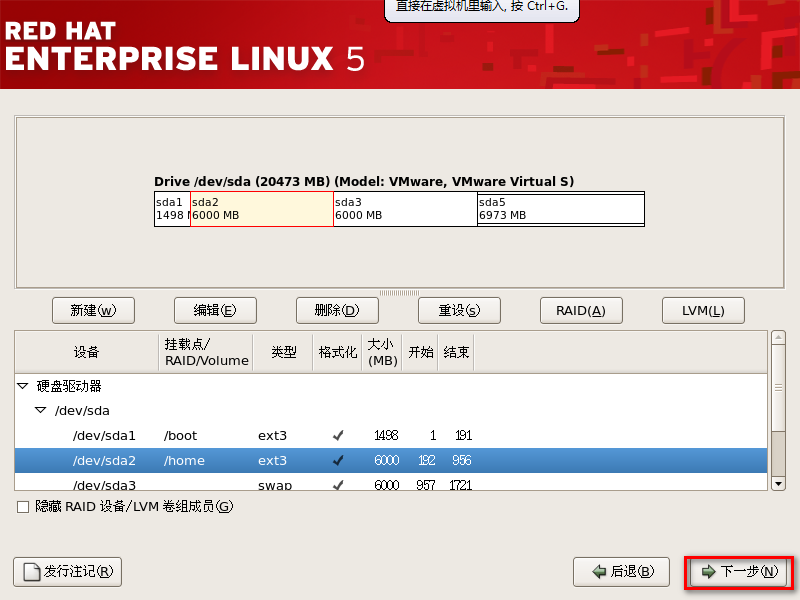Select sda1 block in drive diagram
This screenshot has width=800, height=600.
[x=172, y=209]
